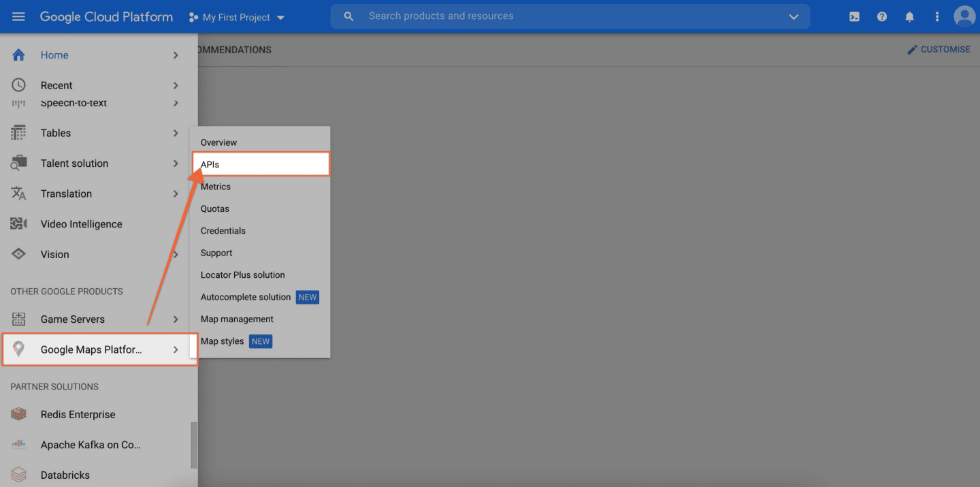Viewport: 980px width, 487px height.
Task: Click the Recent clock icon
Action: tap(18, 85)
